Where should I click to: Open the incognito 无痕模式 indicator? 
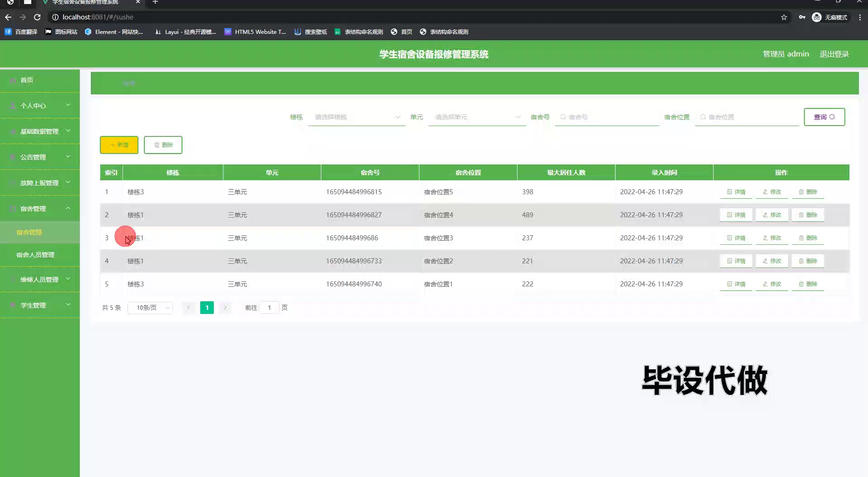[x=830, y=17]
